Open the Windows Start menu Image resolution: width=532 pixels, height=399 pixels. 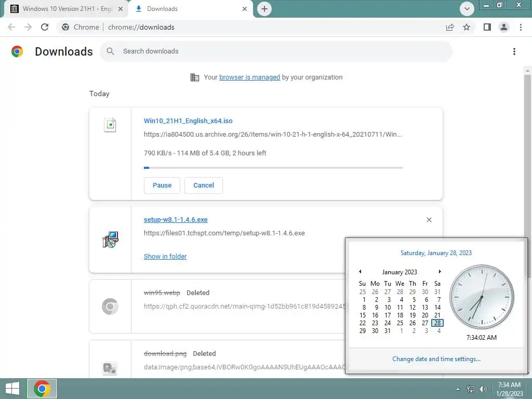point(12,389)
